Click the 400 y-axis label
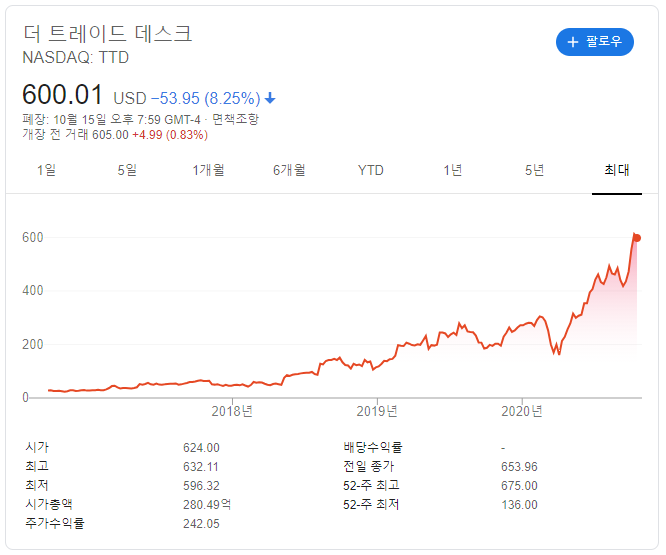Image resolution: width=666 pixels, height=555 pixels. [33, 290]
